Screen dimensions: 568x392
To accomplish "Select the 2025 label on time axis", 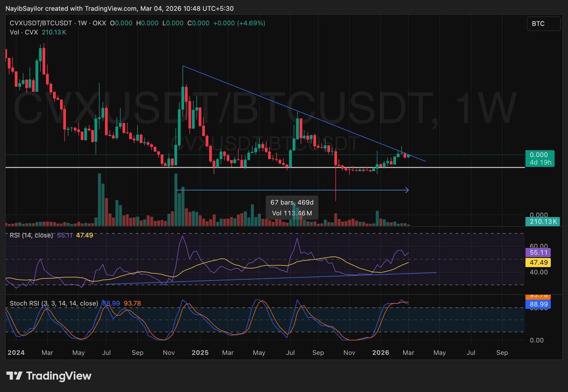I will 200,353.
